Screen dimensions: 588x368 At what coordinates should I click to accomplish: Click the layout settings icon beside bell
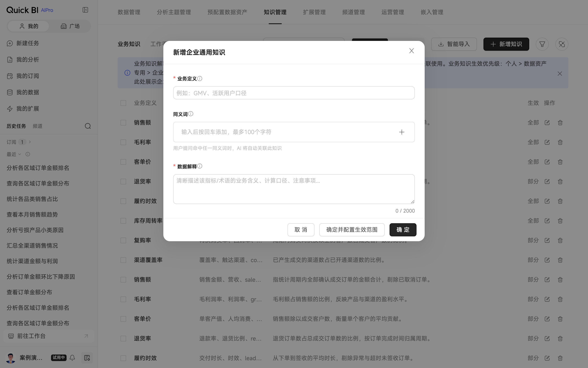pyautogui.click(x=87, y=358)
